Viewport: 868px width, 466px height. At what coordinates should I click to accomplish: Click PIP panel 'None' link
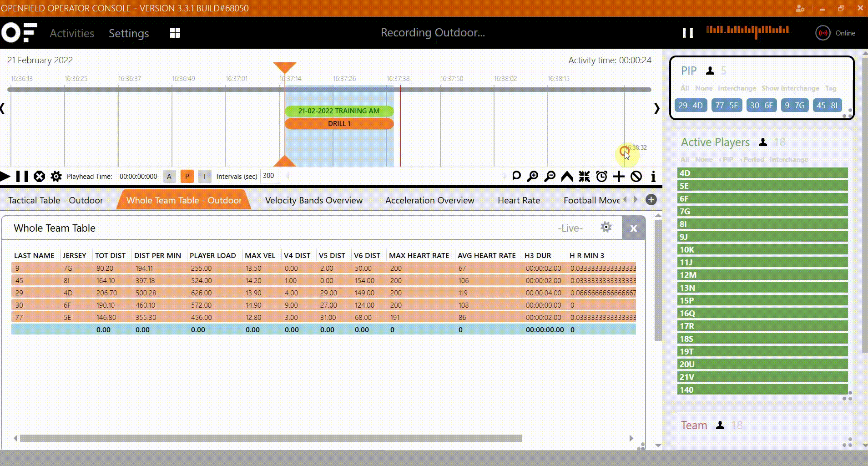[703, 88]
